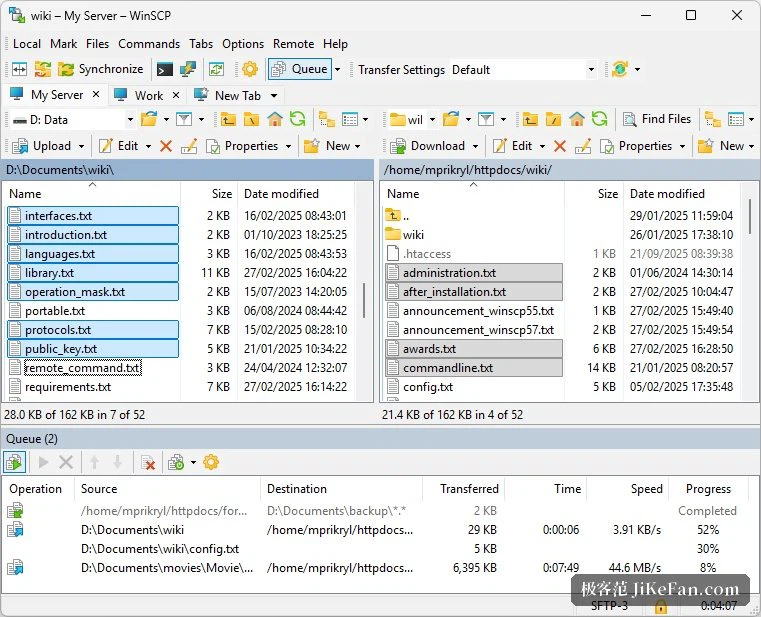
Task: Delete selected local files with red X
Action: pyautogui.click(x=166, y=146)
